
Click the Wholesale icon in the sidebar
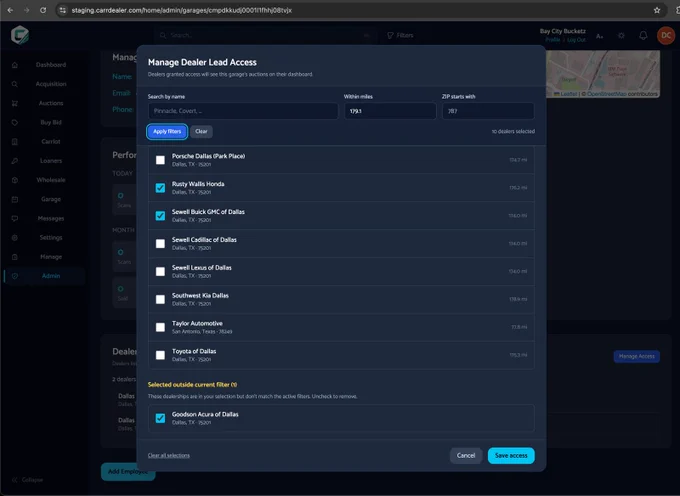click(x=15, y=180)
